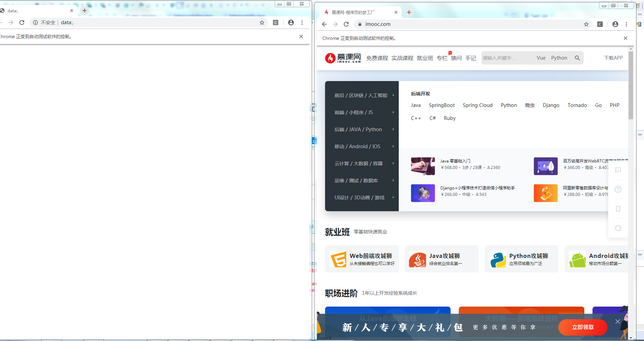Open profile icon in imooc window
644x341 pixels.
pyautogui.click(x=615, y=24)
